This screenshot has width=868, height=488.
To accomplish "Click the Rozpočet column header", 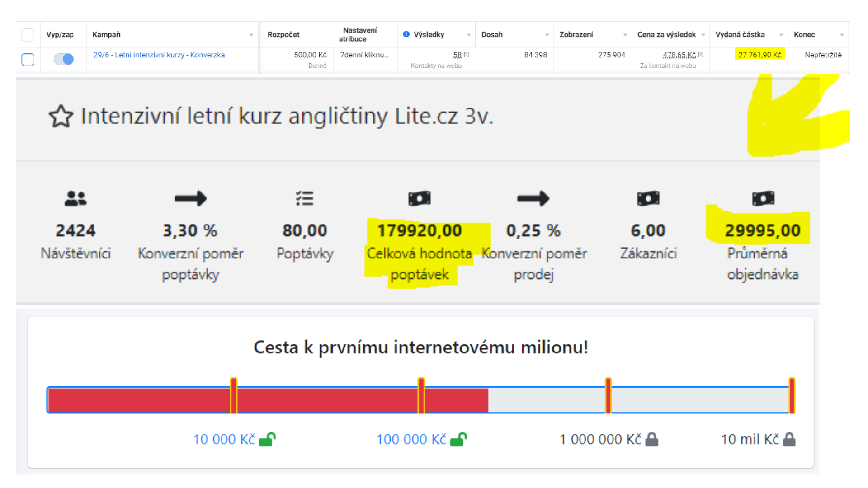I will coord(283,35).
